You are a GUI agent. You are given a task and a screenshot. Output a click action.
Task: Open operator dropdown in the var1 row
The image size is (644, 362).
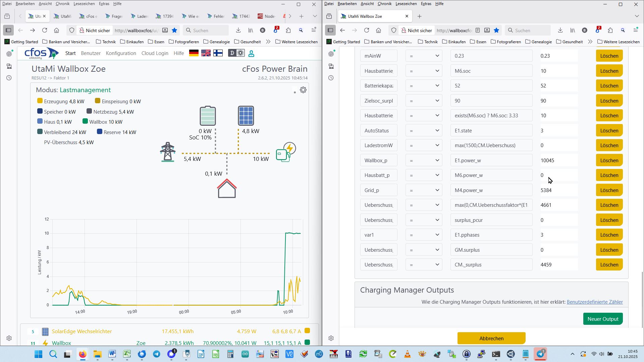pos(424,235)
